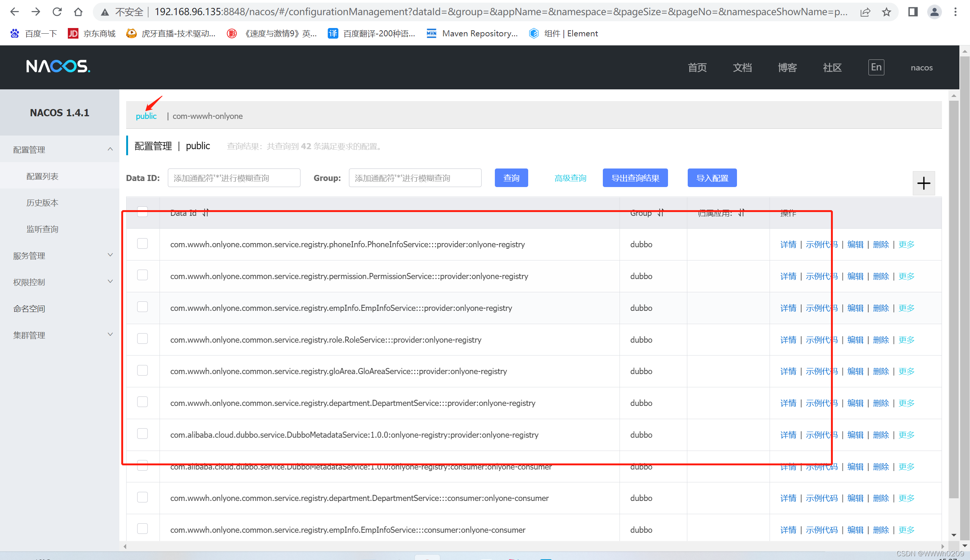
Task: Click the 导出查询结果 button
Action: 635,178
